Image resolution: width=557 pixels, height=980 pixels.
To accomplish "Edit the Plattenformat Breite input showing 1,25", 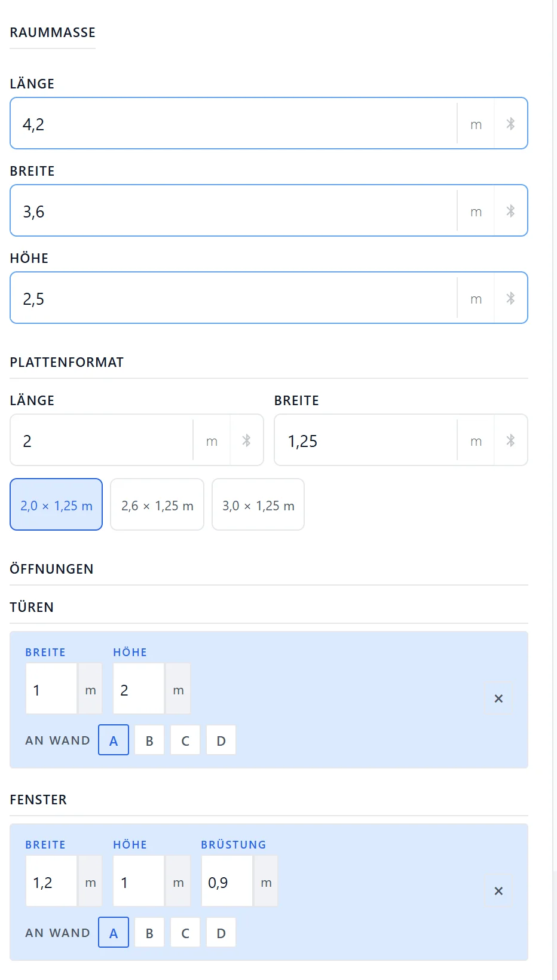I will (366, 440).
